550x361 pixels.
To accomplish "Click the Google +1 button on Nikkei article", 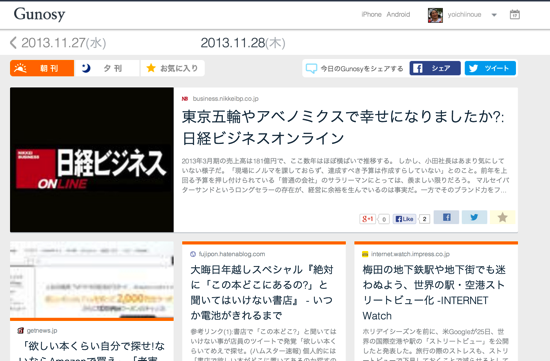I will pyautogui.click(x=368, y=219).
